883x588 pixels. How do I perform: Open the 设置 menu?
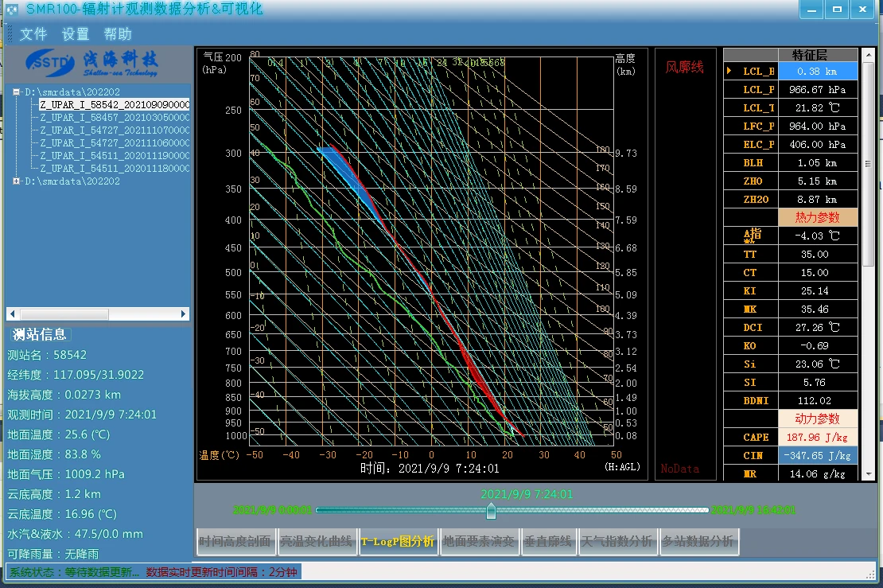[76, 34]
